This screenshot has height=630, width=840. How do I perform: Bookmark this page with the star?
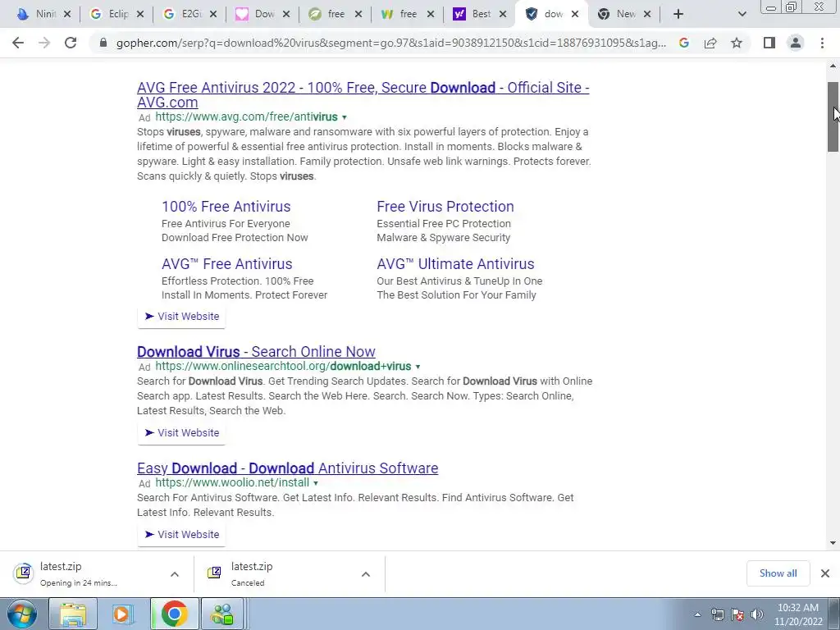point(737,43)
